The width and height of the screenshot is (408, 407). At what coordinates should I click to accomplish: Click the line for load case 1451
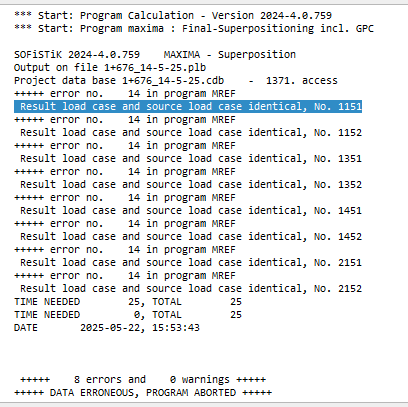pos(191,210)
